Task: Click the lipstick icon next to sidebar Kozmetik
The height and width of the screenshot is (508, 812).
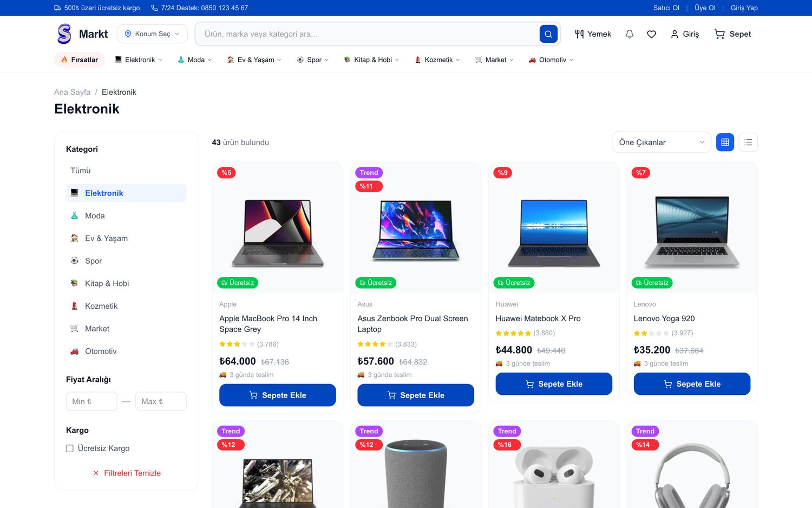Action: [x=75, y=306]
